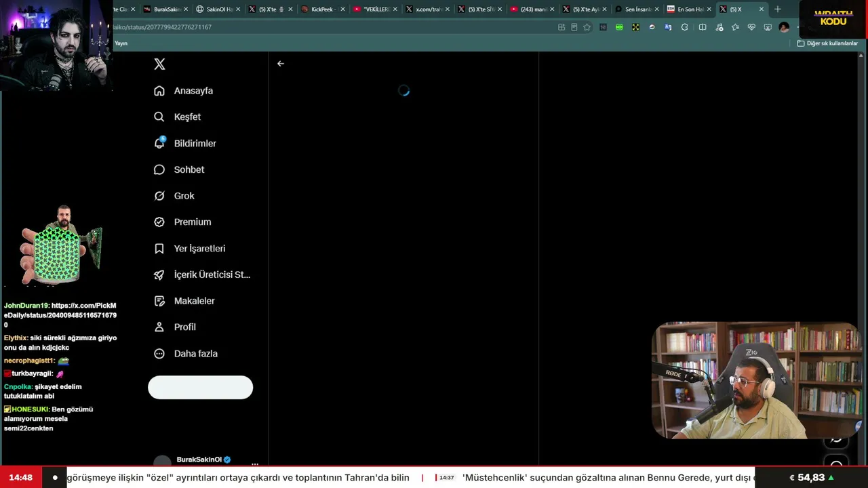Select the Grok label in the sidebar
The height and width of the screenshot is (488, 868).
(x=184, y=196)
